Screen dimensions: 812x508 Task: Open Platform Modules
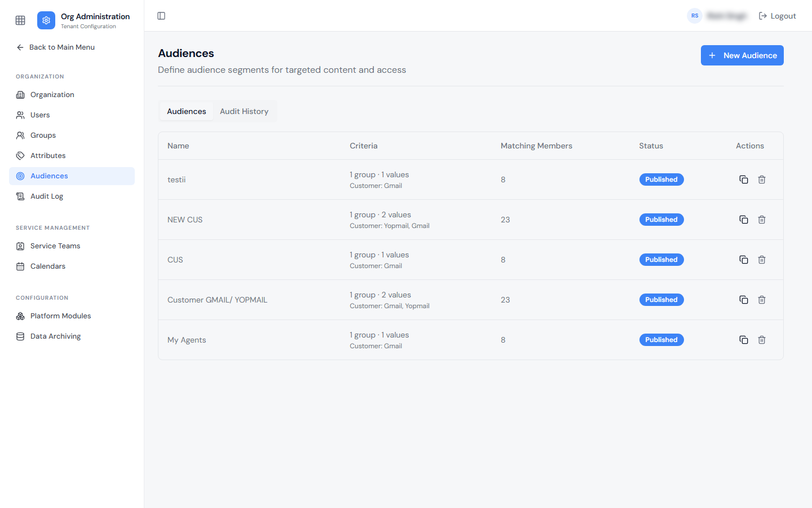click(x=72, y=316)
